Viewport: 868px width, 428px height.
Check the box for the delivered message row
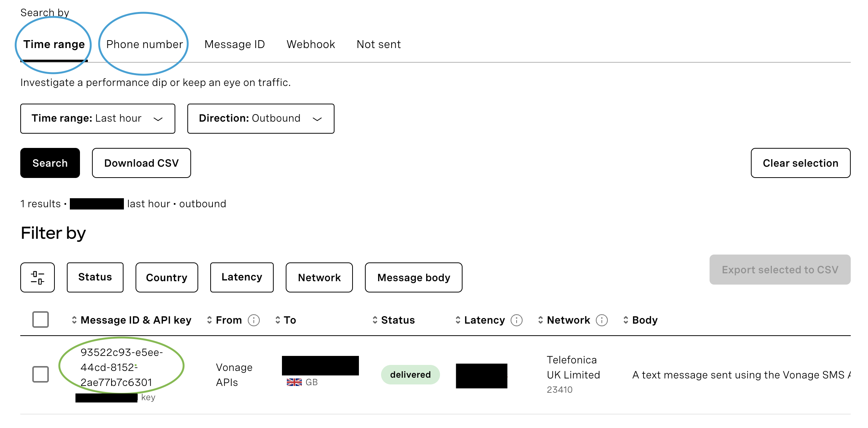click(x=41, y=374)
